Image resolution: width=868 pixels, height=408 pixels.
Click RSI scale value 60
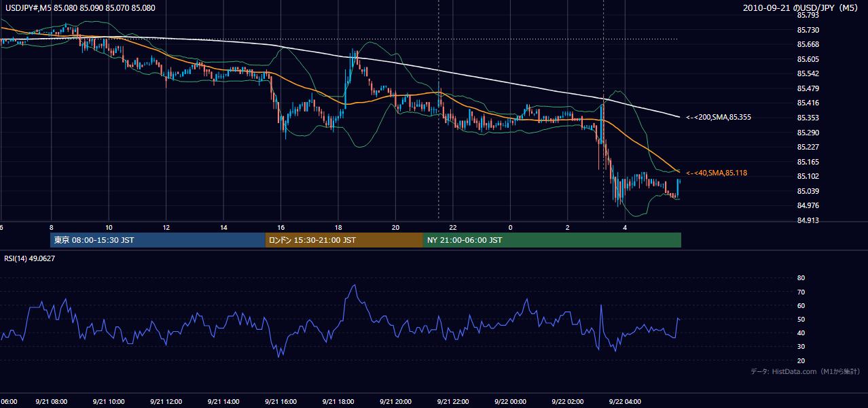pos(801,305)
